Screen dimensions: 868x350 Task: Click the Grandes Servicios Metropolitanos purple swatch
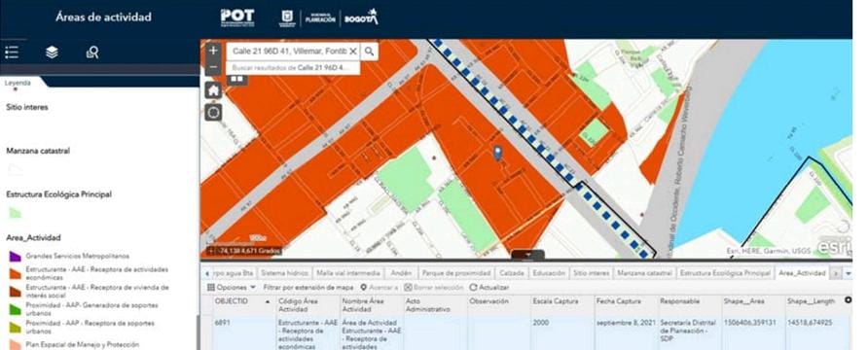[15, 257]
